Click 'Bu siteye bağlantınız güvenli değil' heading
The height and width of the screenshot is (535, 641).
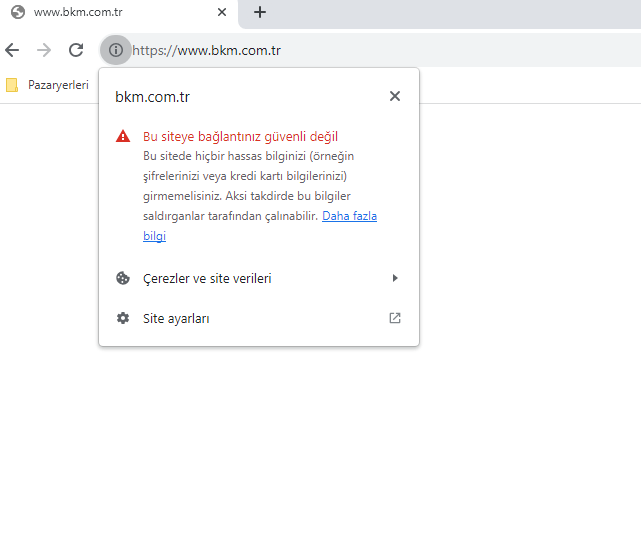click(240, 137)
